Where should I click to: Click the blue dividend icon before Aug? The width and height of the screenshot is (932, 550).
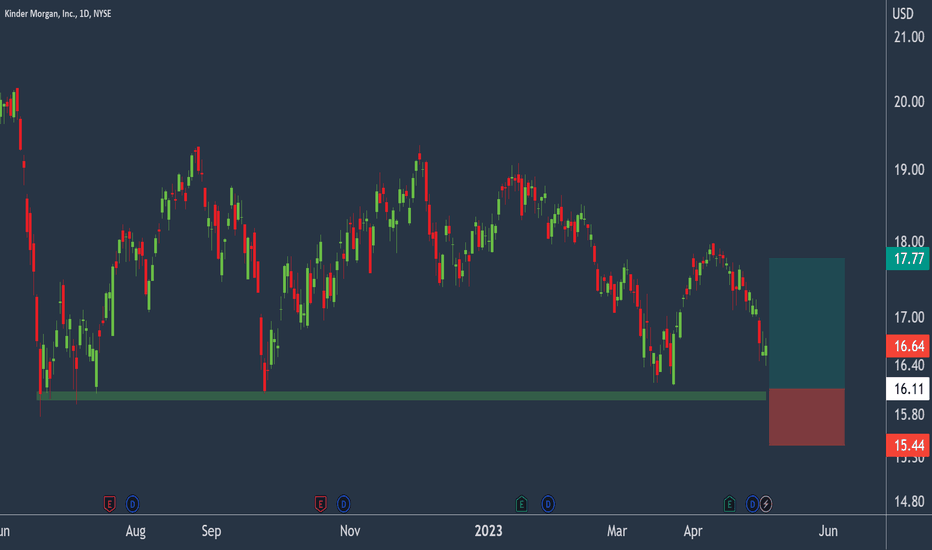[x=133, y=504]
